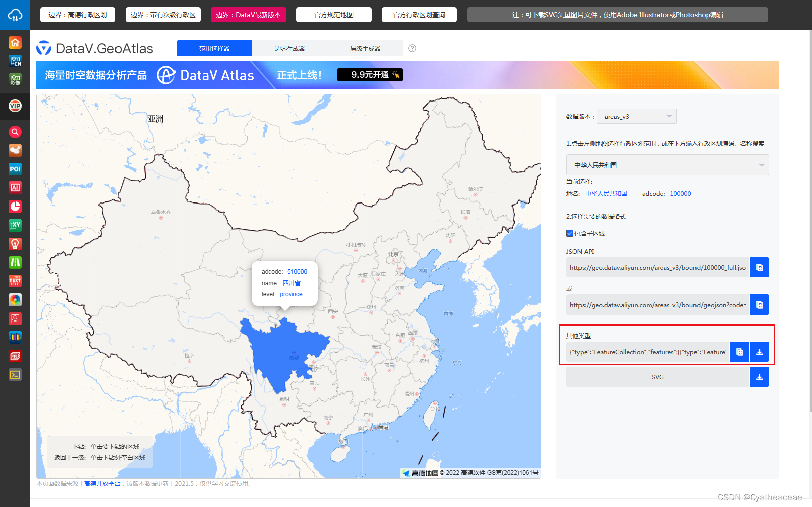Click the 乌鲁木齐 city label on map
Screen dimensions: 812x507
click(x=161, y=212)
